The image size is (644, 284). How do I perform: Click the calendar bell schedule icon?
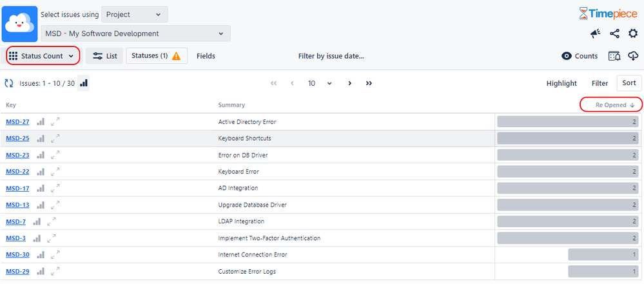pos(614,56)
